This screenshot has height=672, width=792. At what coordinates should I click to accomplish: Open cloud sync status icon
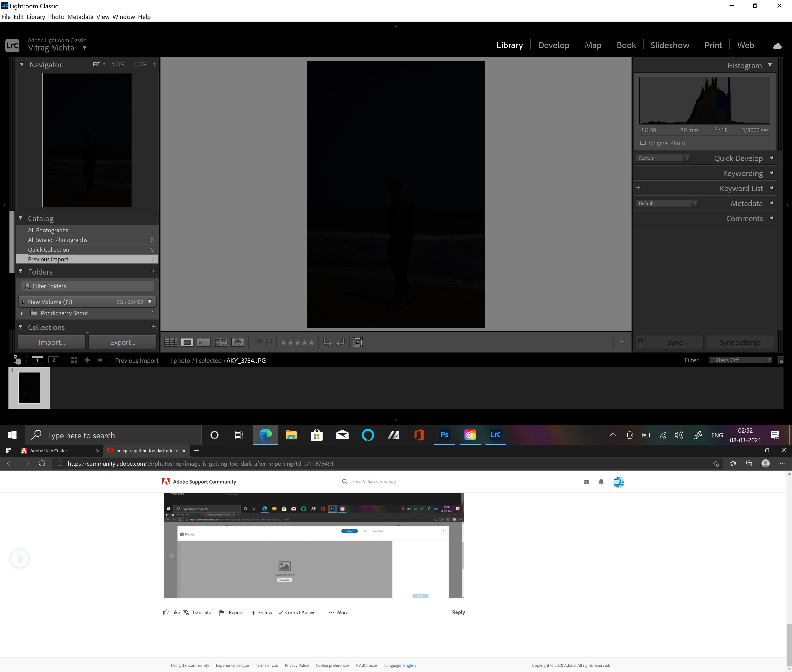tap(777, 46)
